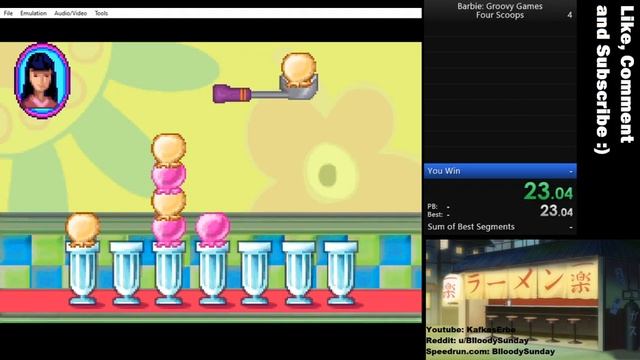Screen dimensions: 640x360
Task: Click the attempt counter '4'
Action: [x=569, y=15]
